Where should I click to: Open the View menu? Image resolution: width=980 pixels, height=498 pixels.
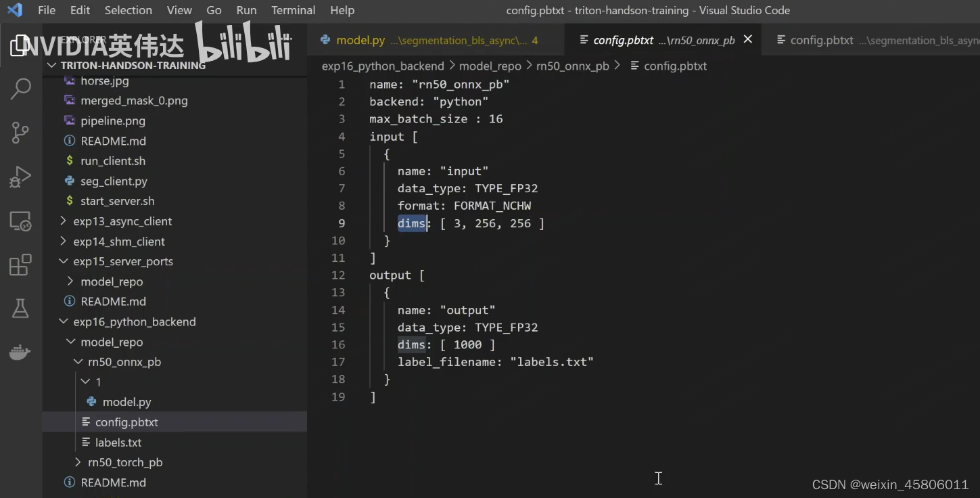(x=179, y=10)
